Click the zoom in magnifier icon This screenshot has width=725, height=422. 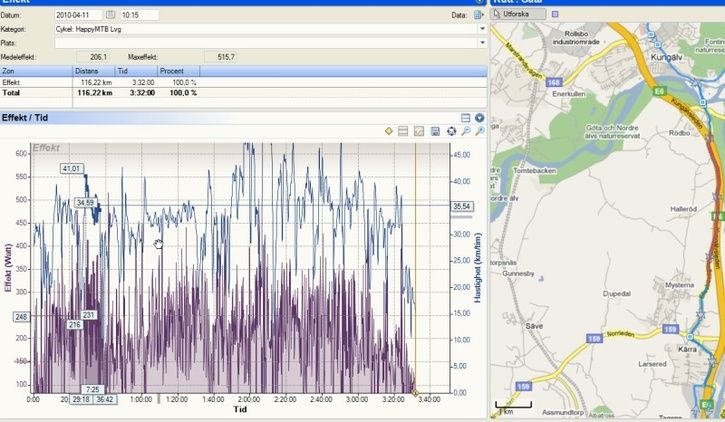click(480, 131)
